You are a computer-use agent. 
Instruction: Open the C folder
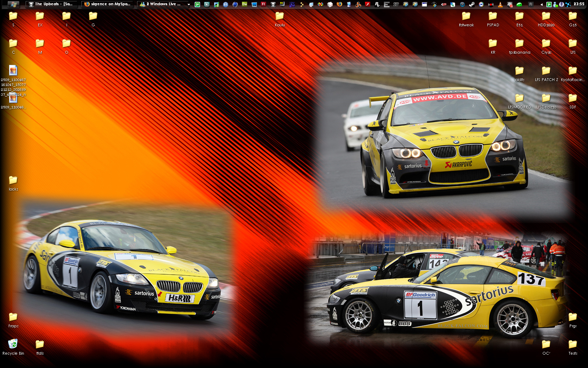(x=13, y=46)
